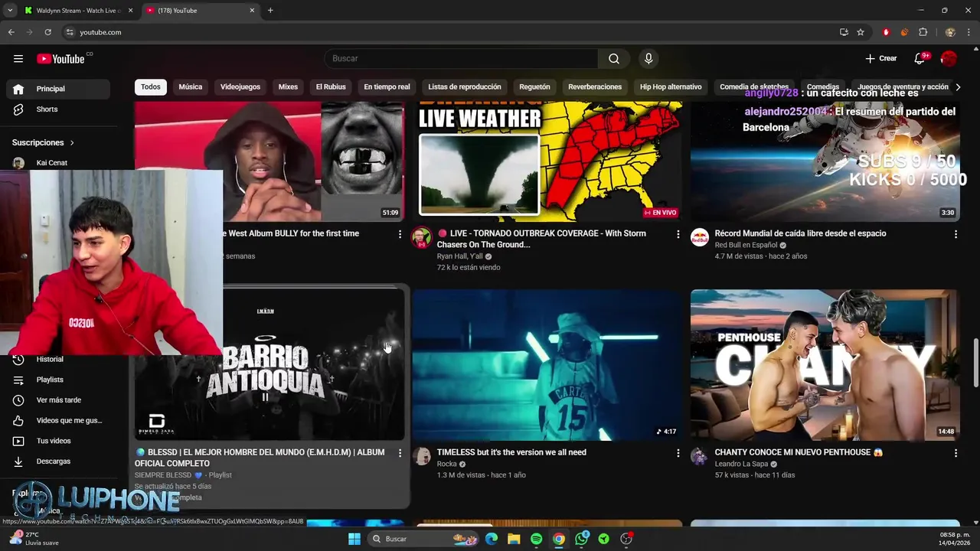Open options for the Kanye West BULLY video
Viewport: 980px width, 551px height.
click(400, 234)
